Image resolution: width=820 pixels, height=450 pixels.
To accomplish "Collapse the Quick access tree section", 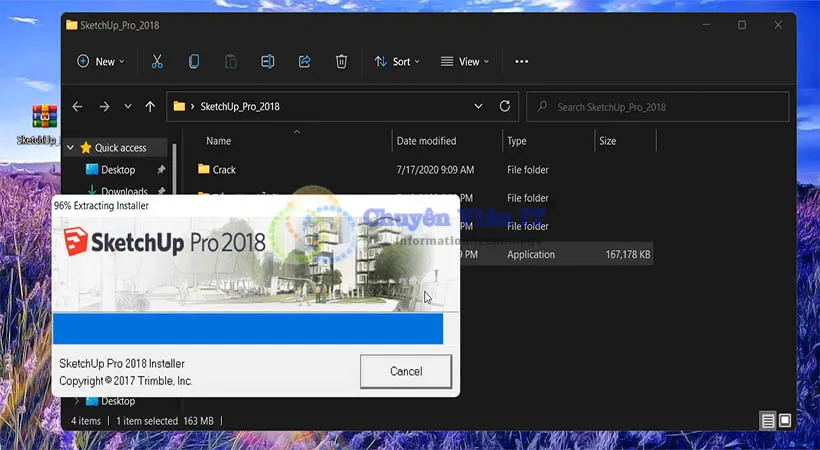I will click(x=70, y=148).
